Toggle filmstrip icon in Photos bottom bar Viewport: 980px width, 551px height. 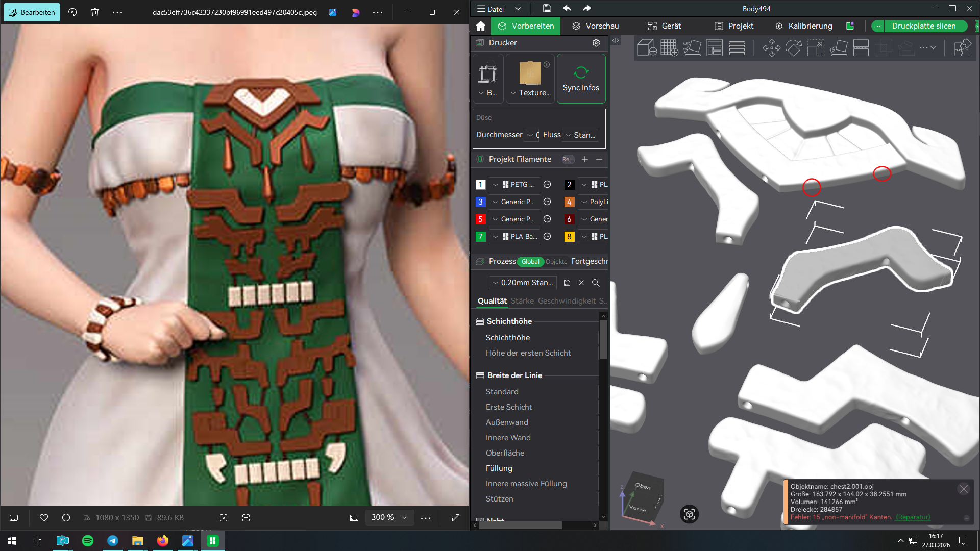14,517
